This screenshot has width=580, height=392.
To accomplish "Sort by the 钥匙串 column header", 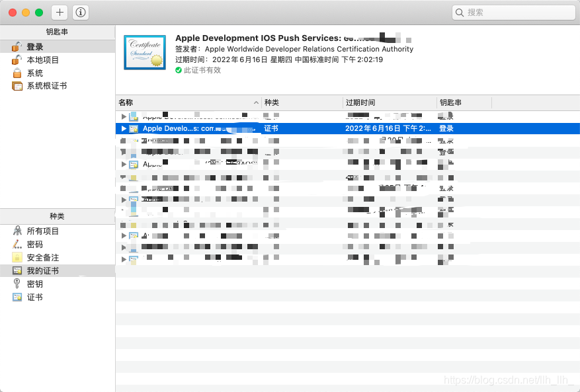I will [x=464, y=102].
